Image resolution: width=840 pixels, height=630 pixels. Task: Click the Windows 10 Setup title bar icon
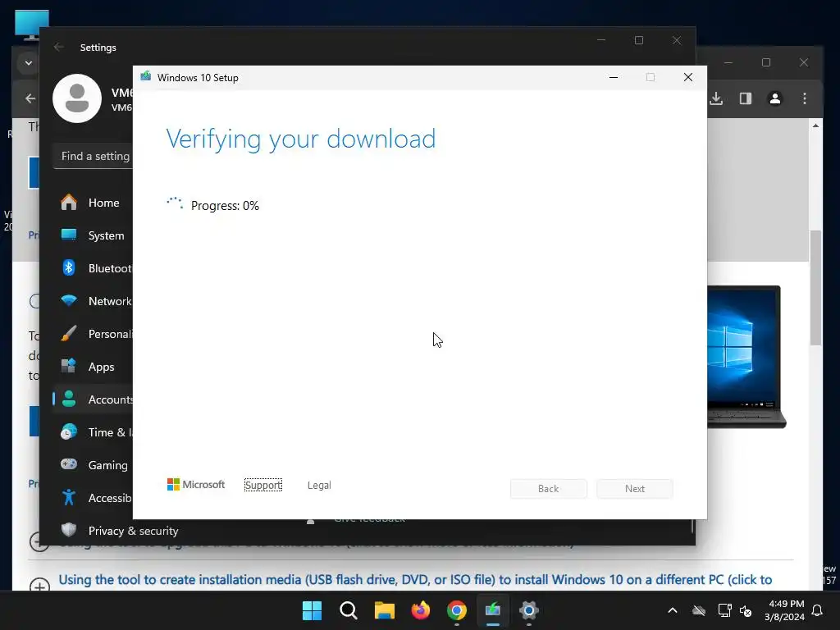click(146, 76)
